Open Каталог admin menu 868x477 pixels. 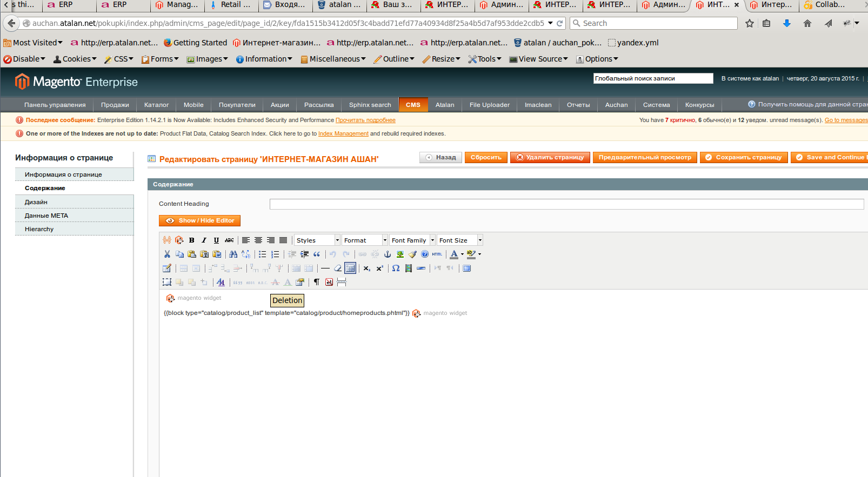coord(156,105)
